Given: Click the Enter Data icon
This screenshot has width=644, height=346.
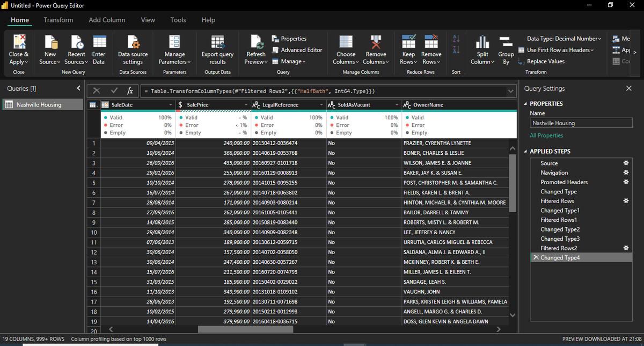Looking at the screenshot, I should [99, 42].
